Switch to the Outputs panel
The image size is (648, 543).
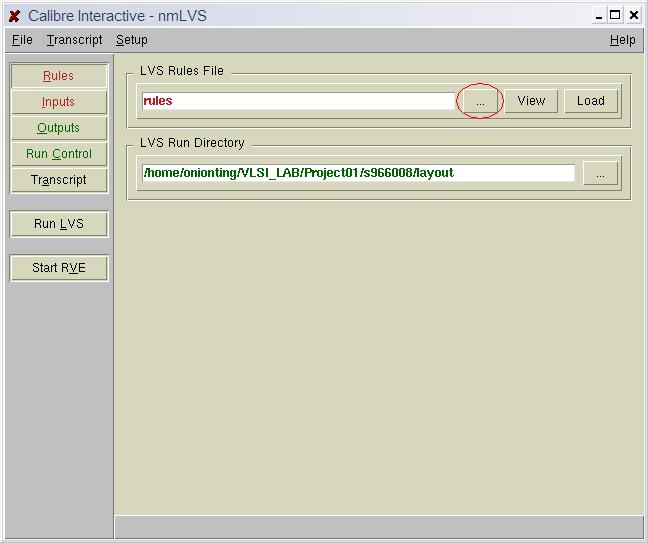pyautogui.click(x=59, y=128)
